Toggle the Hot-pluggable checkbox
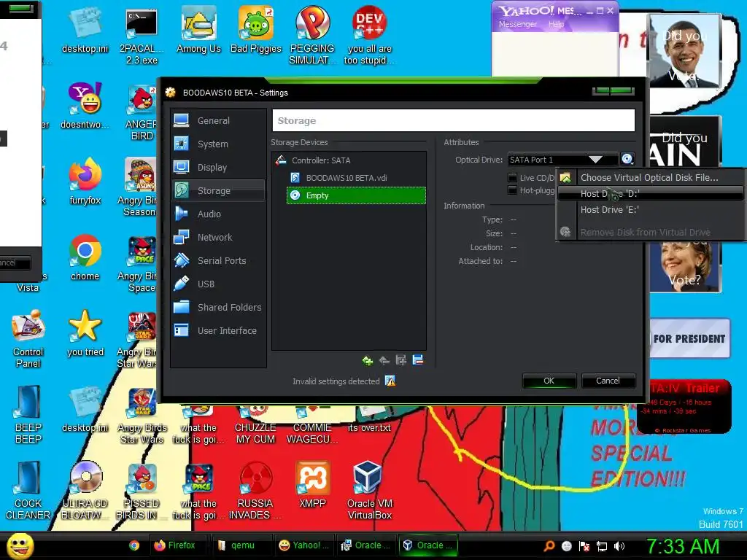Viewport: 747px width, 560px height. click(512, 190)
